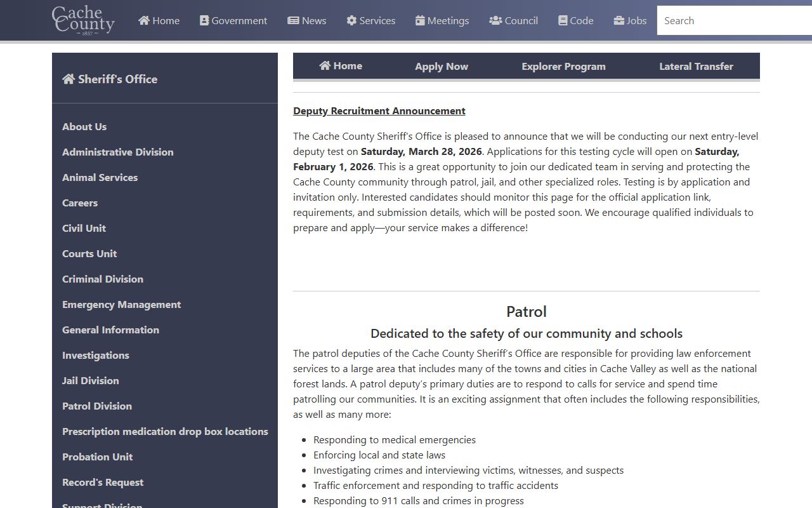This screenshot has width=812, height=508.
Task: Open Patrol Division in sidebar
Action: pyautogui.click(x=97, y=406)
